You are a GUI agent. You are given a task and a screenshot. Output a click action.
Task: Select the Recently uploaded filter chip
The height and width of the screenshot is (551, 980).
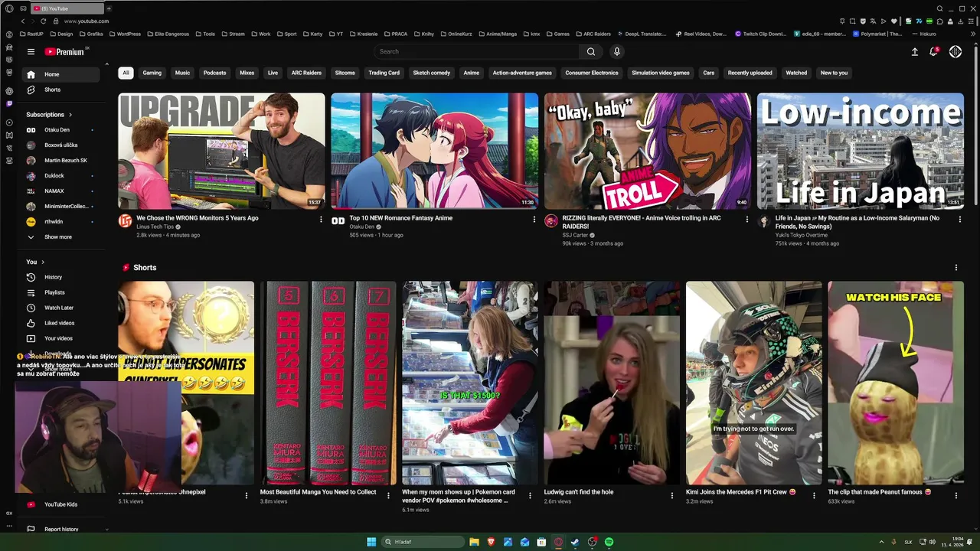(x=750, y=73)
